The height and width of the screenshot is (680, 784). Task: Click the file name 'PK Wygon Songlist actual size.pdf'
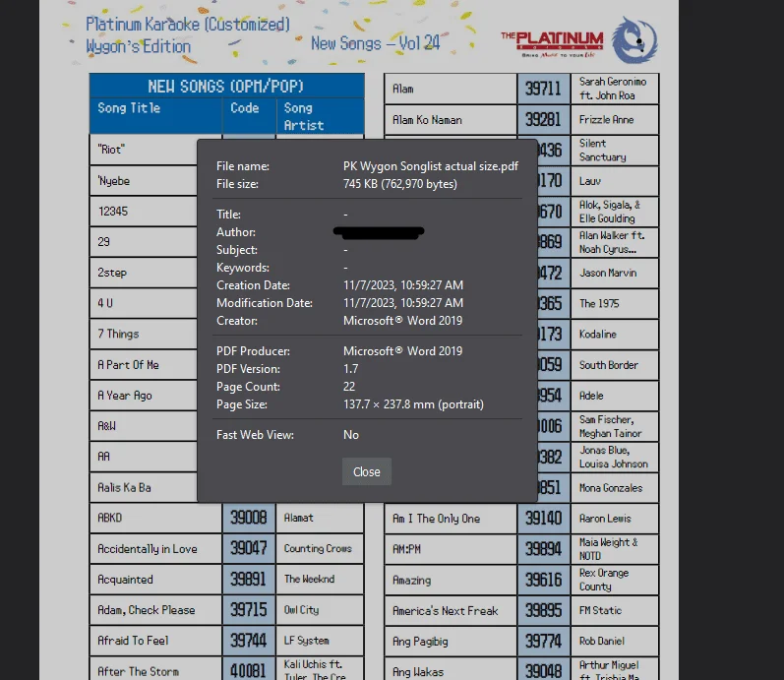click(x=431, y=166)
